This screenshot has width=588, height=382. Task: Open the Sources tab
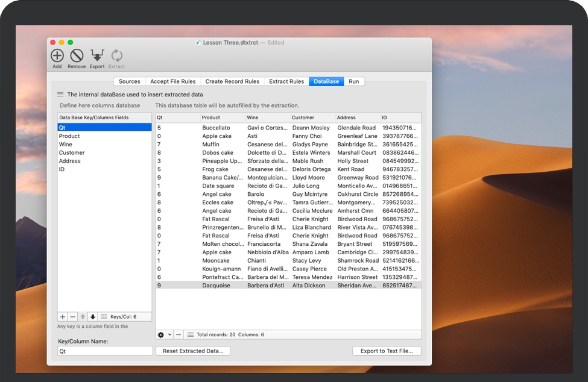[x=129, y=81]
